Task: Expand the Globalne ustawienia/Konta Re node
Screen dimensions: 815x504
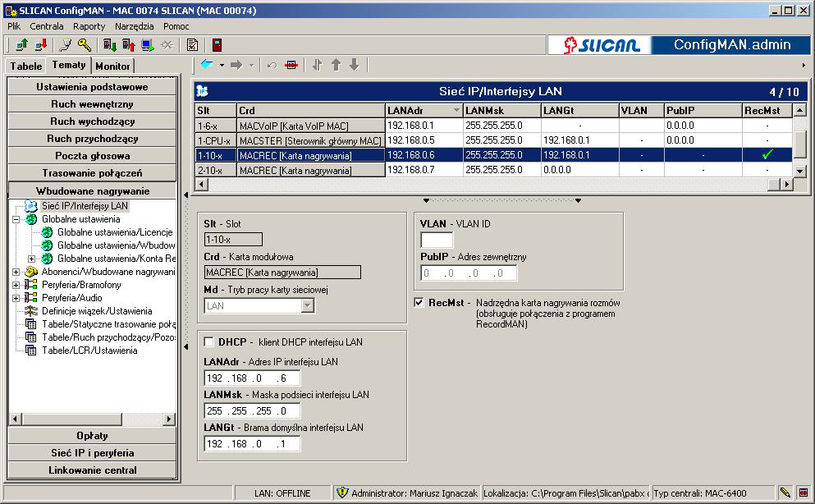Action: 32,259
